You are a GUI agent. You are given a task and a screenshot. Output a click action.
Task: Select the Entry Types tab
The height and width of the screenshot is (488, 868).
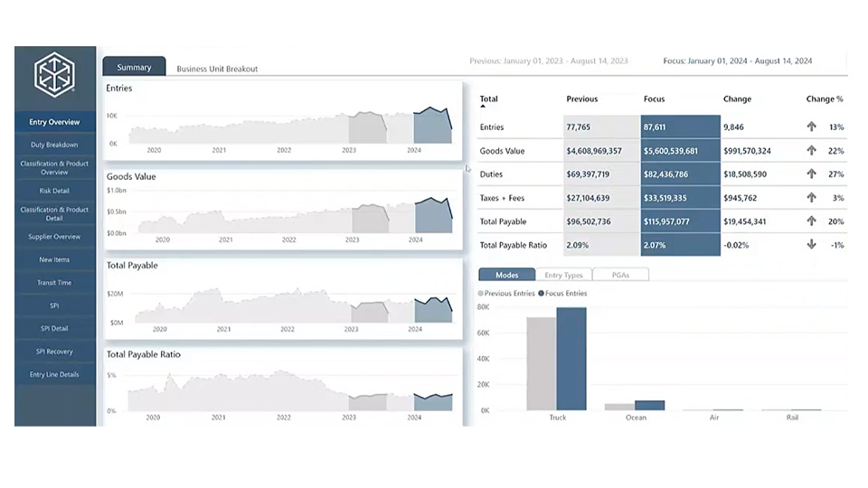[563, 275]
